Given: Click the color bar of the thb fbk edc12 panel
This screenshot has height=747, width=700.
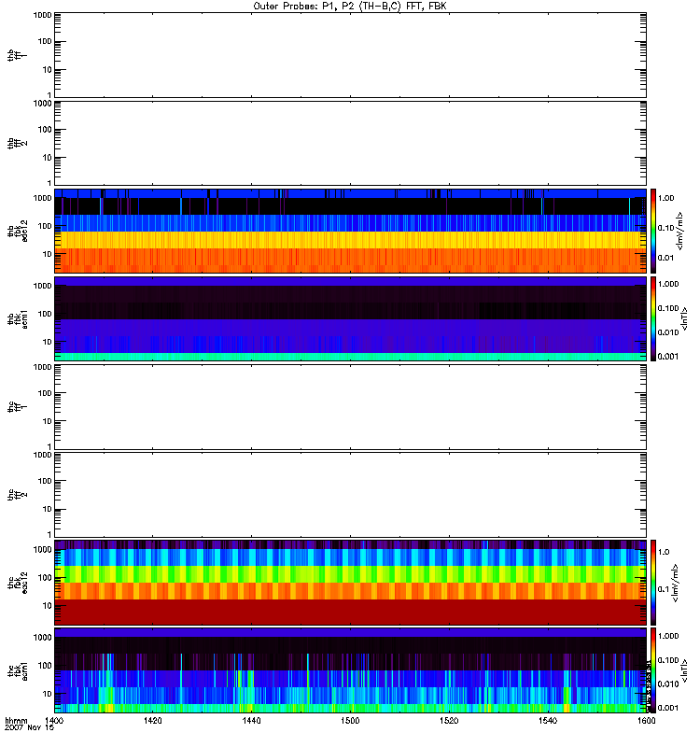Looking at the screenshot, I should point(653,231).
